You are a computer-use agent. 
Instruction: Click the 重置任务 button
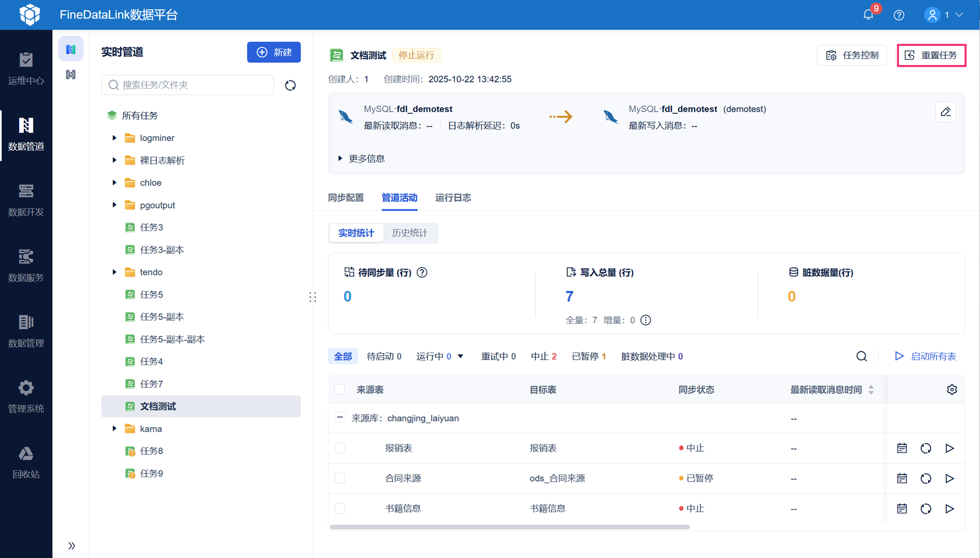pyautogui.click(x=932, y=55)
